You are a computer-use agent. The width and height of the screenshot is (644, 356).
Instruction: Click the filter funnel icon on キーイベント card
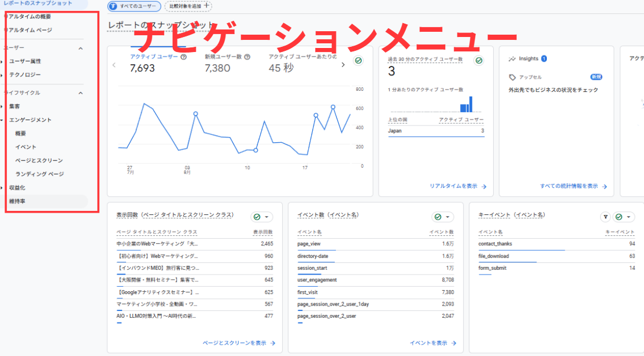(605, 217)
